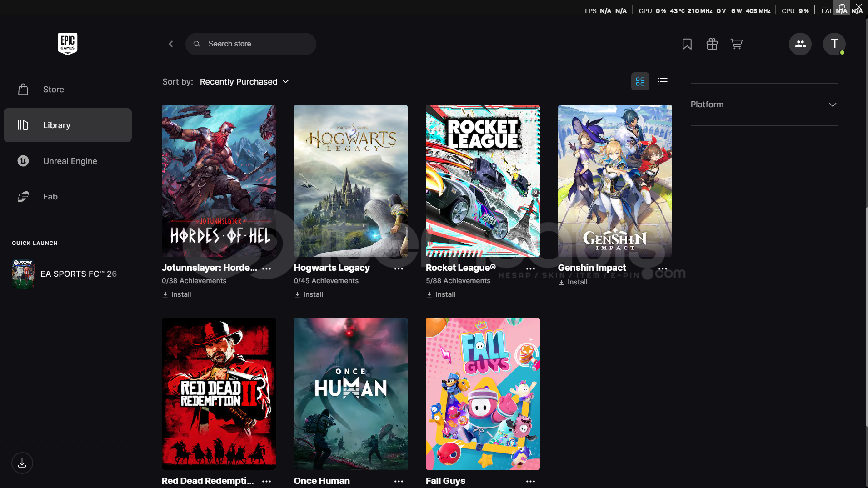Open the Rocket League cover art
The height and width of the screenshot is (488, 868).
(483, 181)
